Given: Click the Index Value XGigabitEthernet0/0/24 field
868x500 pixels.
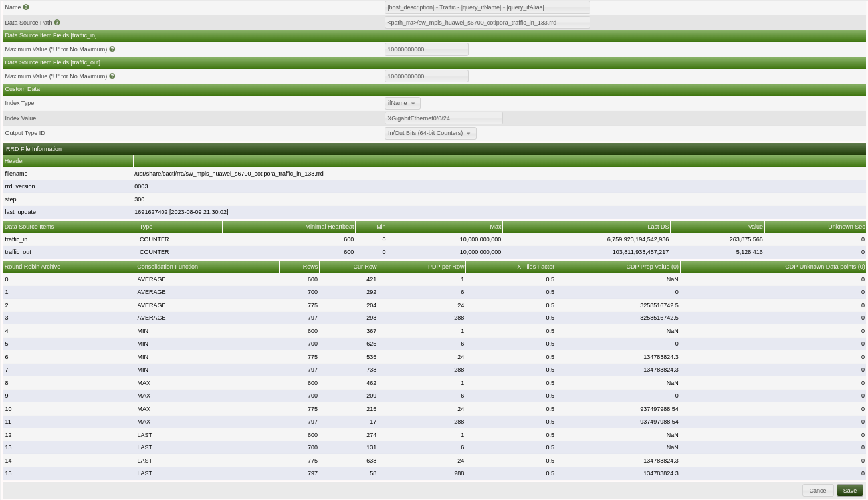Looking at the screenshot, I should 444,118.
